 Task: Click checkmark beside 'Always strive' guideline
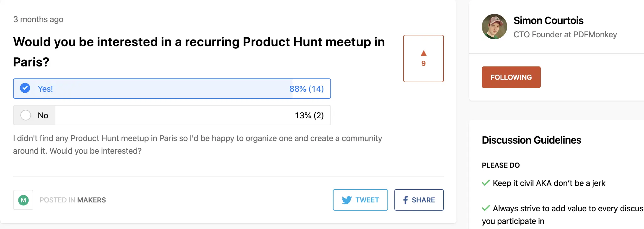486,208
